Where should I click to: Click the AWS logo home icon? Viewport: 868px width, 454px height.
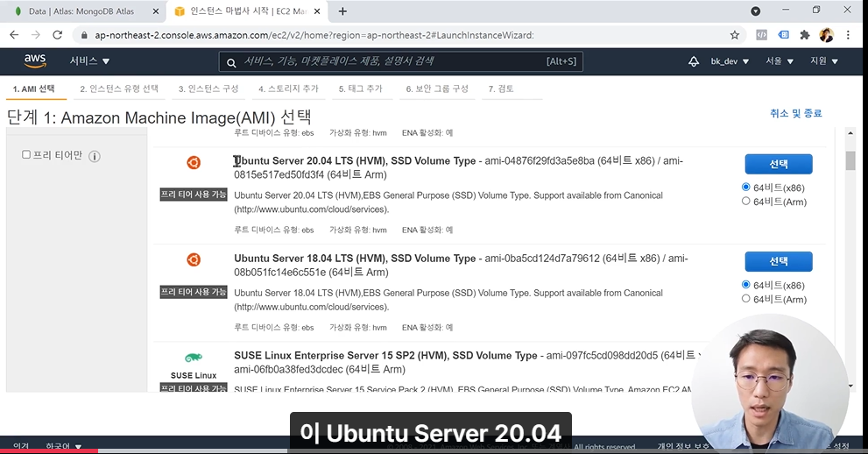35,60
